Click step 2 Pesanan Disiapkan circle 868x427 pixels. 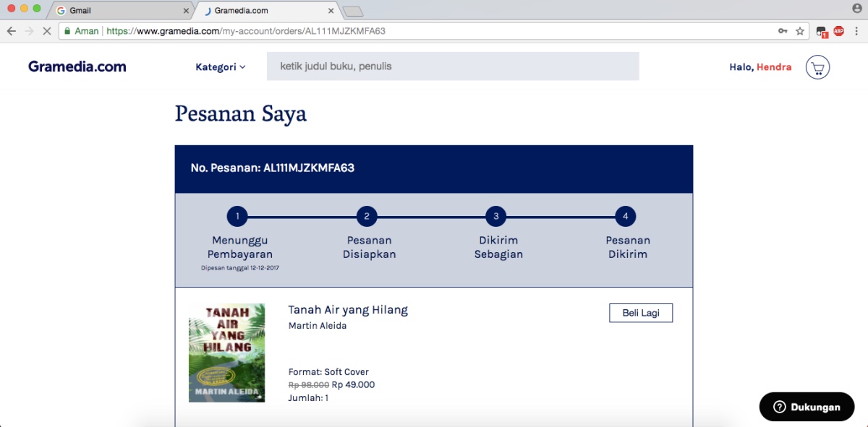click(367, 216)
